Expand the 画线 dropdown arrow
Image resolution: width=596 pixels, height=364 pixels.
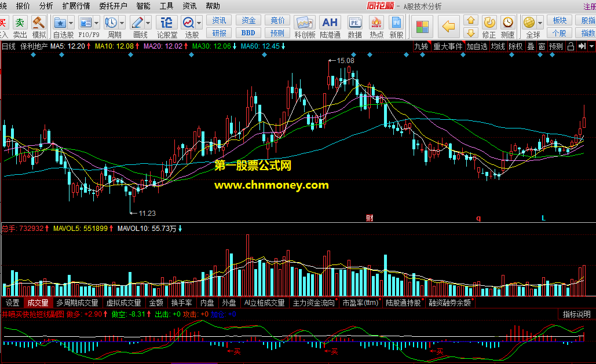(x=148, y=23)
